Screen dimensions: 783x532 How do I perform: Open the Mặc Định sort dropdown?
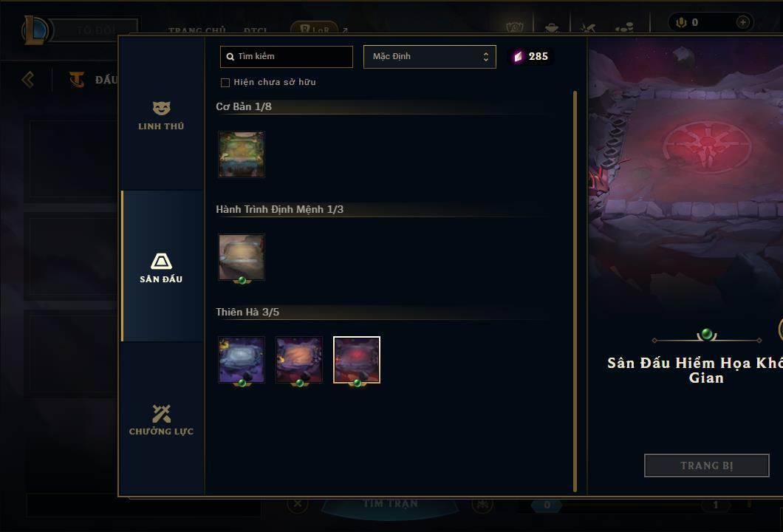coord(429,56)
